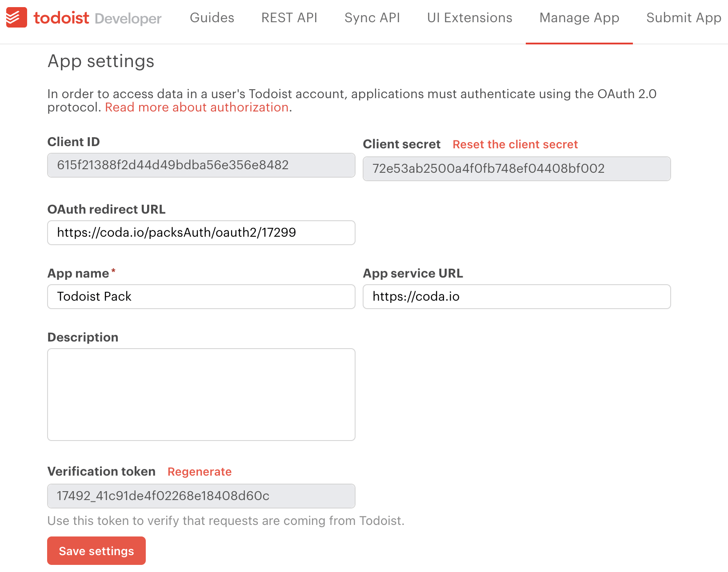Open the Sync API section
728x572 pixels.
pyautogui.click(x=372, y=18)
